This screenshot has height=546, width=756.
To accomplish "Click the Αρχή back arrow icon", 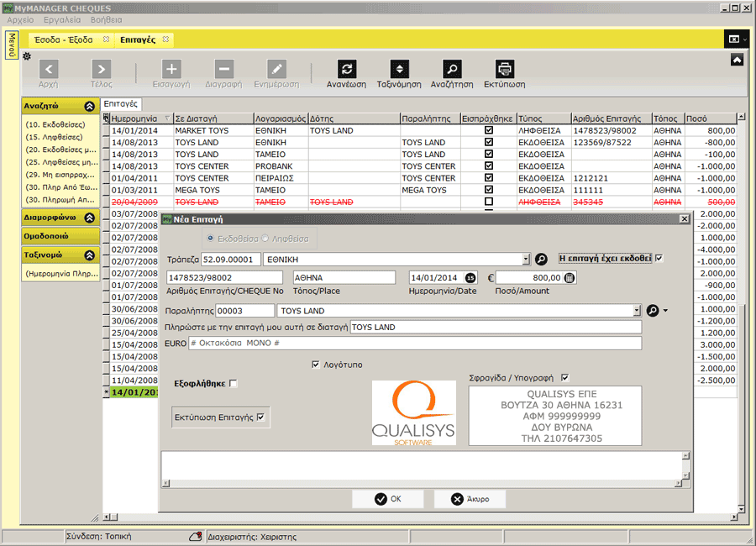I will 49,69.
